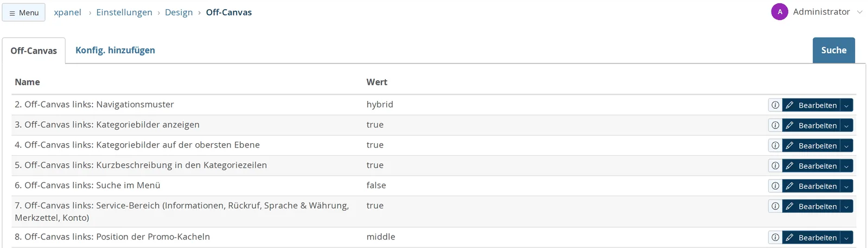Open the xpanel breadcrumb link
Image resolution: width=868 pixels, height=248 pixels.
(x=67, y=12)
